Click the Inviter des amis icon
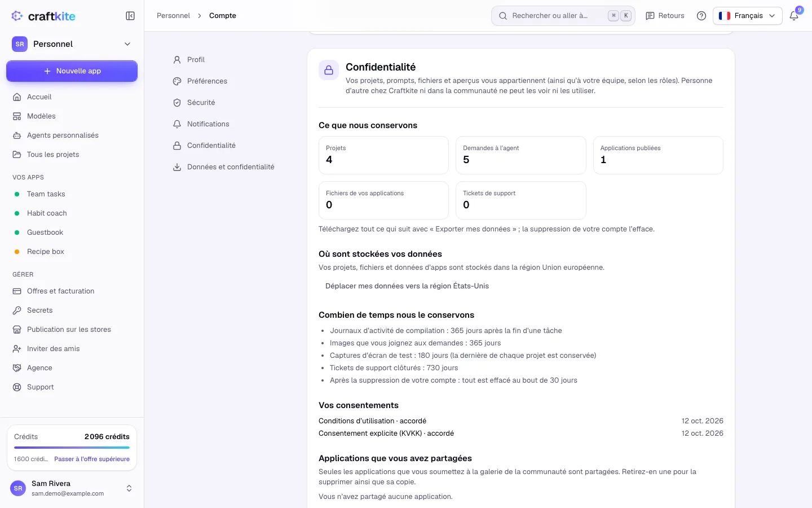 pos(17,349)
